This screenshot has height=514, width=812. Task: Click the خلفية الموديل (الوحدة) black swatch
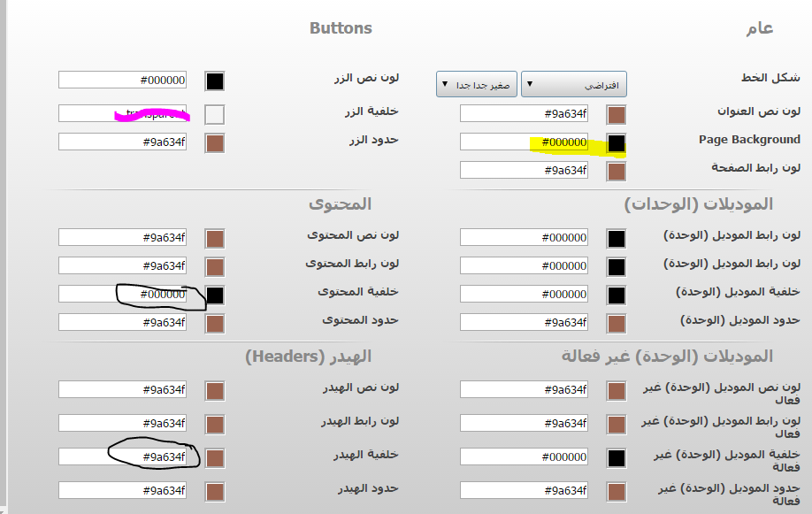pyautogui.click(x=617, y=295)
